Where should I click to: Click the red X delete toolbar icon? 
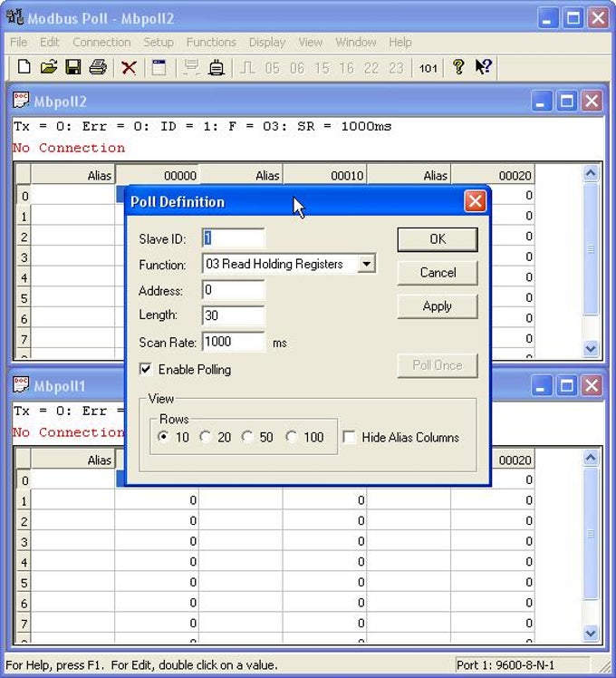pyautogui.click(x=129, y=67)
